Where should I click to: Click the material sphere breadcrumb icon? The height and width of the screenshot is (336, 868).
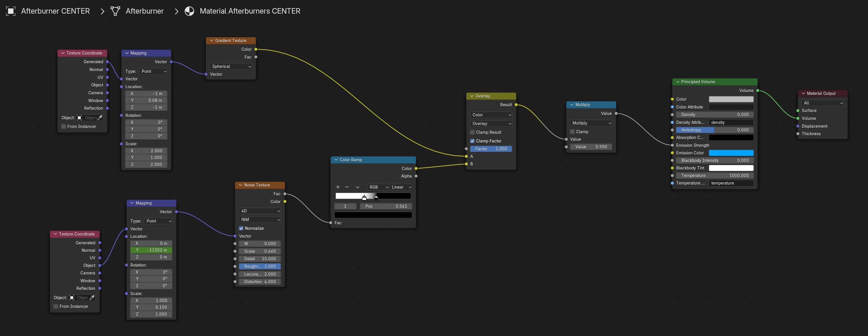pos(189,11)
